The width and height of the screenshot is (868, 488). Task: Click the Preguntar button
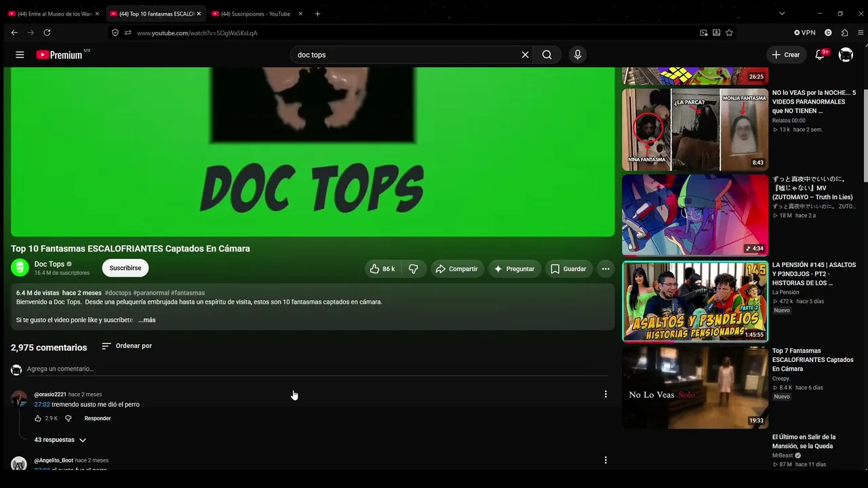514,269
